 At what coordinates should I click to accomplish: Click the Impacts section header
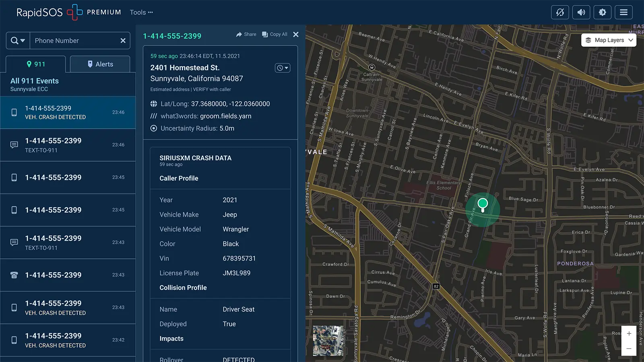pyautogui.click(x=171, y=339)
